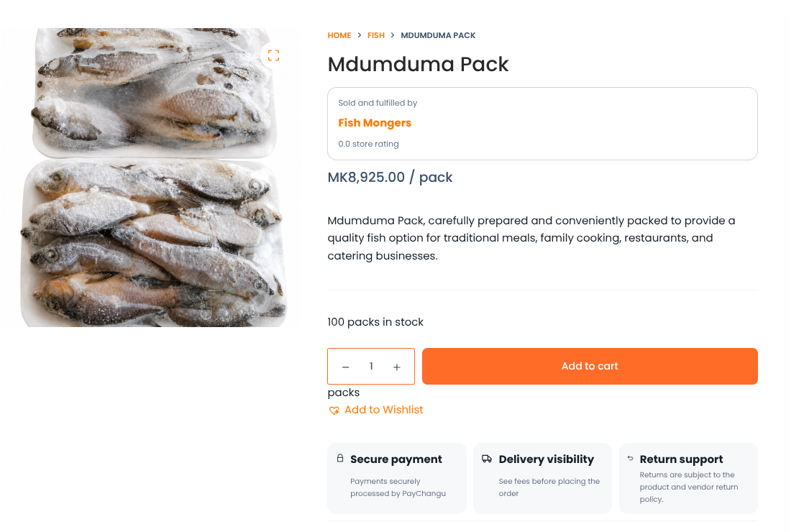Click the heart wishlist icon
The width and height of the screenshot is (804, 532).
pos(334,411)
